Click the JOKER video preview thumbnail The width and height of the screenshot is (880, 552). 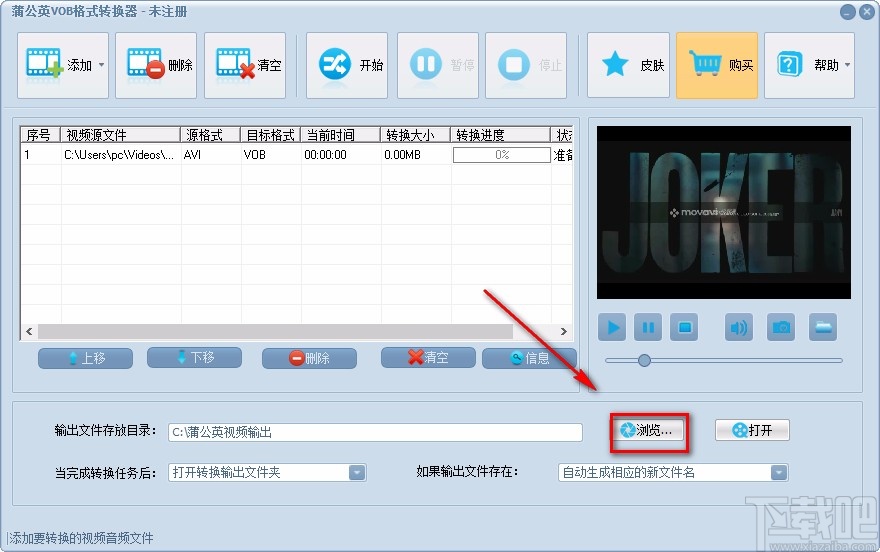click(x=724, y=213)
